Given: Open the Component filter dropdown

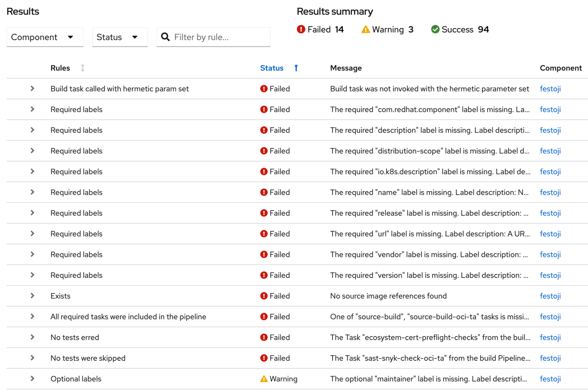Looking at the screenshot, I should tap(45, 37).
